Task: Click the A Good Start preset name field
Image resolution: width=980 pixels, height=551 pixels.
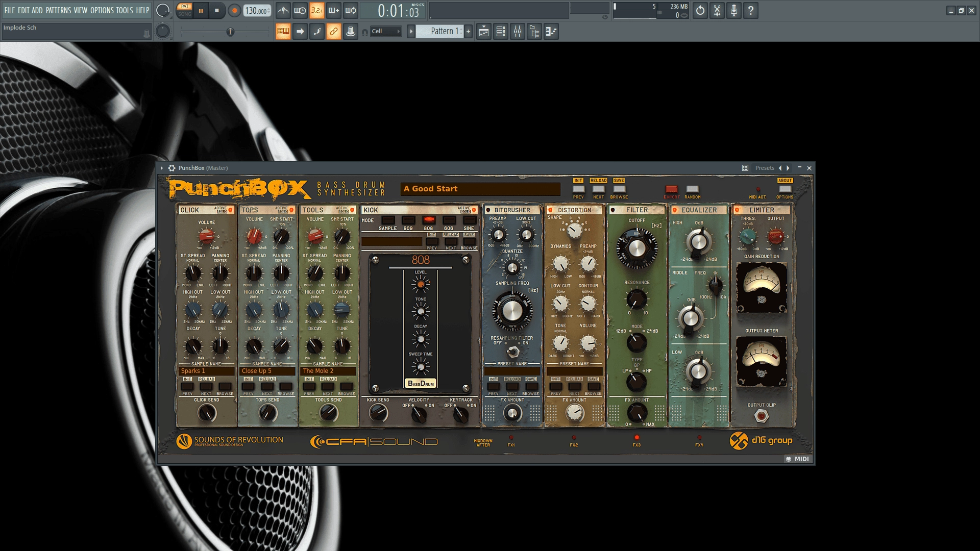Action: pyautogui.click(x=480, y=189)
